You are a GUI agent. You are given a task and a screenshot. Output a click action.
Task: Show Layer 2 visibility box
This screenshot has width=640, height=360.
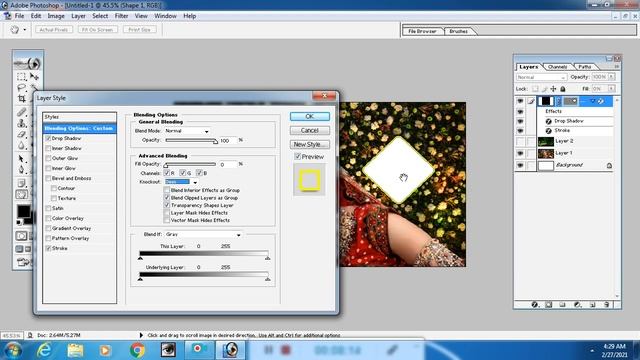tap(520, 141)
